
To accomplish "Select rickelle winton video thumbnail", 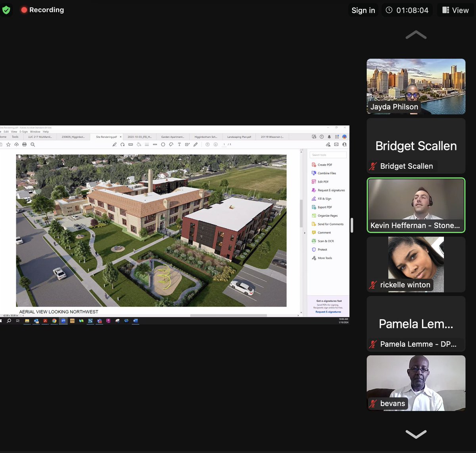I will click(416, 264).
